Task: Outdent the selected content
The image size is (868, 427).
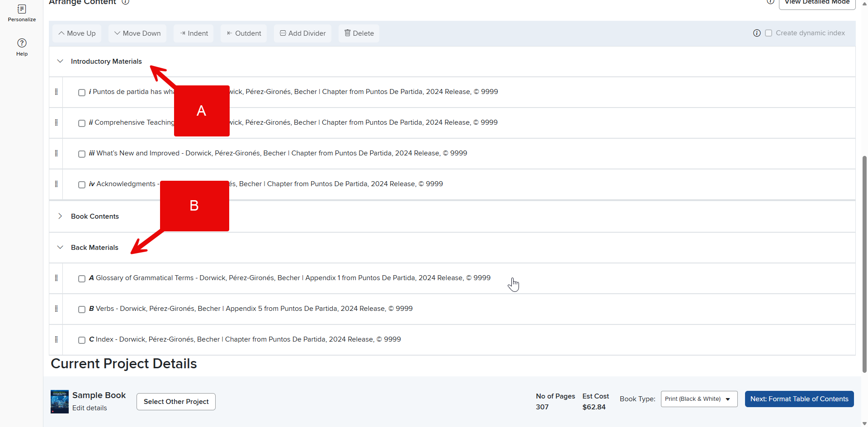Action: tap(244, 33)
